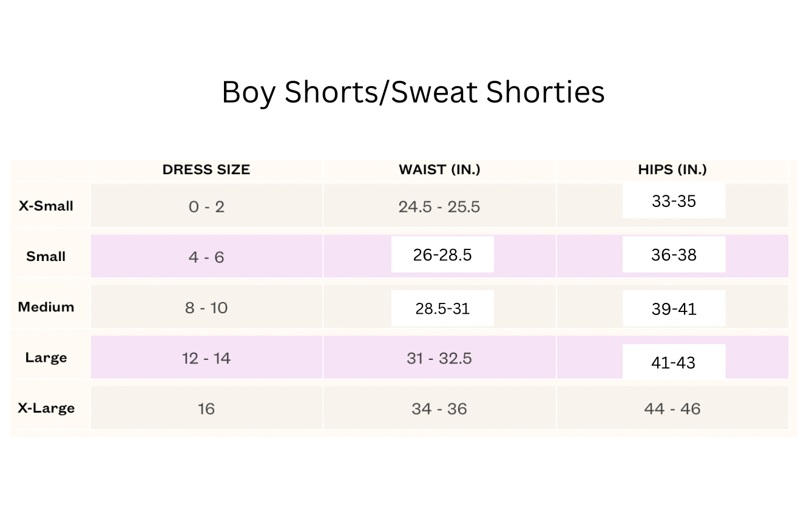Select the DRESS SIZE column header
Image resolution: width=812 pixels, height=505 pixels.
[206, 170]
